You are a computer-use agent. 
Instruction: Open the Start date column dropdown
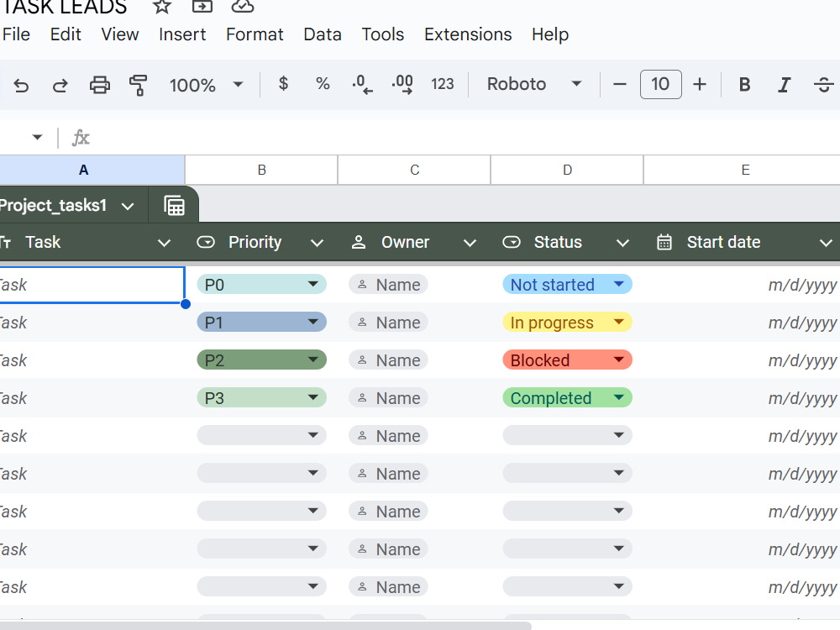(826, 243)
